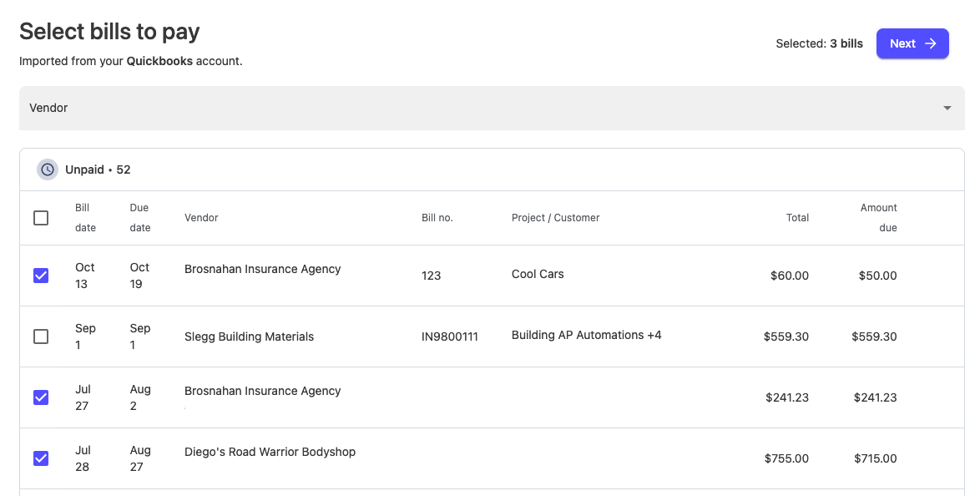
Task: Click the clock icon beside Unpaid
Action: (48, 170)
